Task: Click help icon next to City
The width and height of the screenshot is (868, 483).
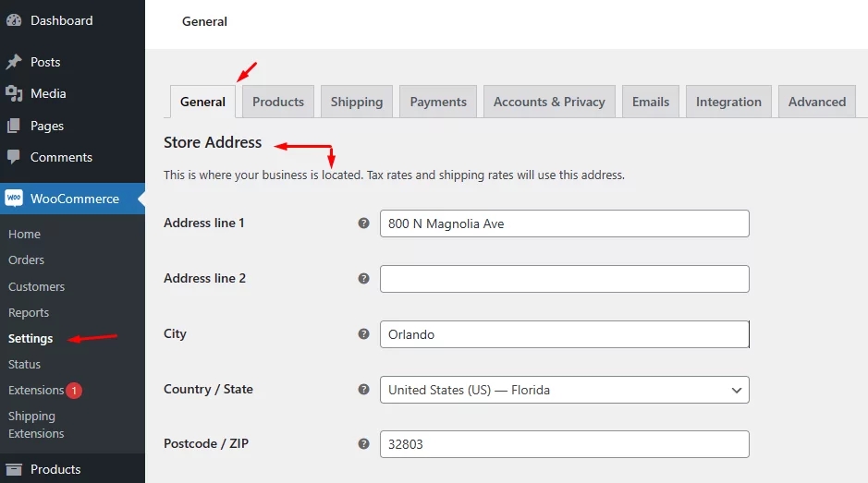Action: tap(363, 333)
